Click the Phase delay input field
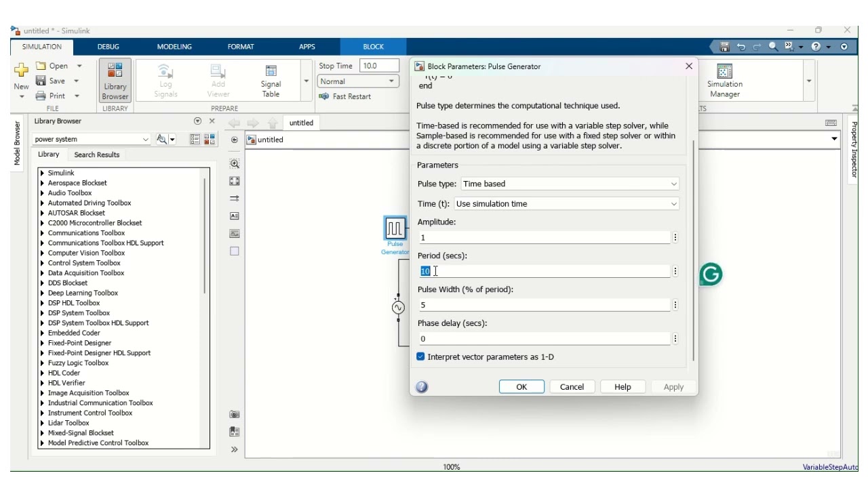The image size is (868, 488). 544,339
